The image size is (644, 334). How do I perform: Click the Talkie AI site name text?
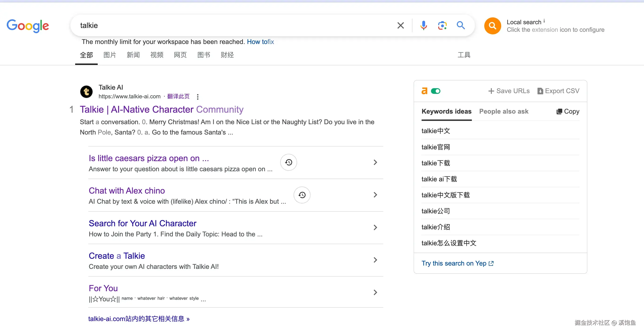[111, 87]
